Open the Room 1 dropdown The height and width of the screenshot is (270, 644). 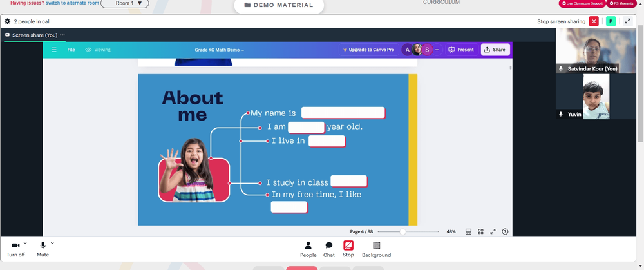pyautogui.click(x=125, y=3)
